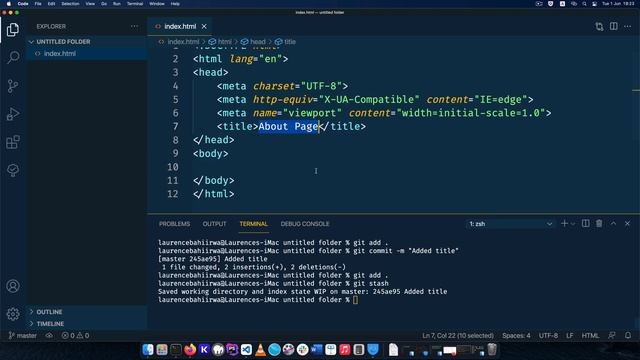
Task: Click Spaces: 4 indentation in status bar
Action: (516, 336)
